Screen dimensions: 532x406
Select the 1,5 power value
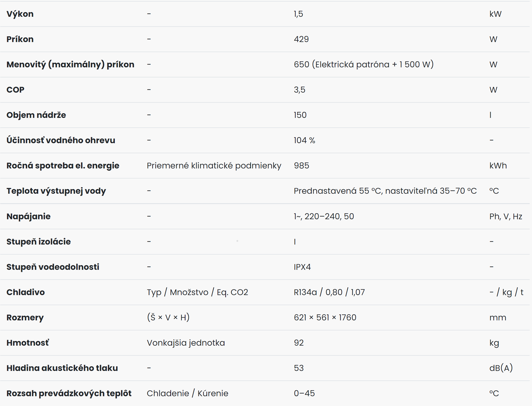[x=299, y=14]
